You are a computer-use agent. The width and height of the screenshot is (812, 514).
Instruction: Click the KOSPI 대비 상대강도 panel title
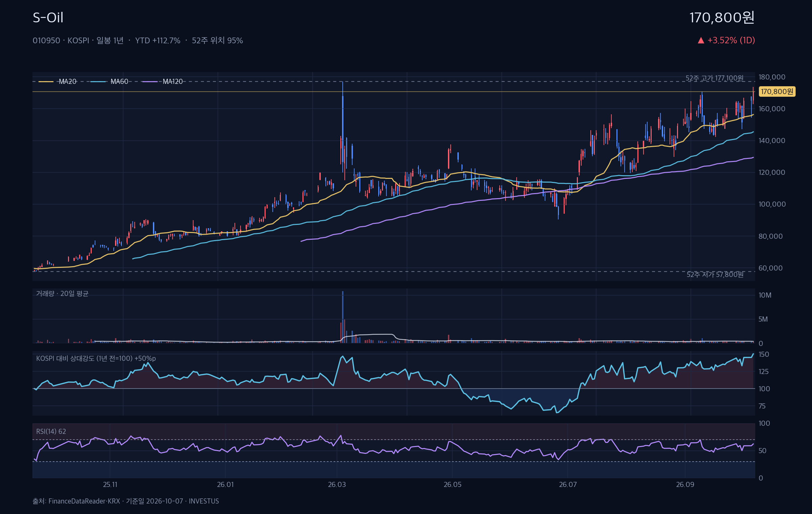(96, 358)
